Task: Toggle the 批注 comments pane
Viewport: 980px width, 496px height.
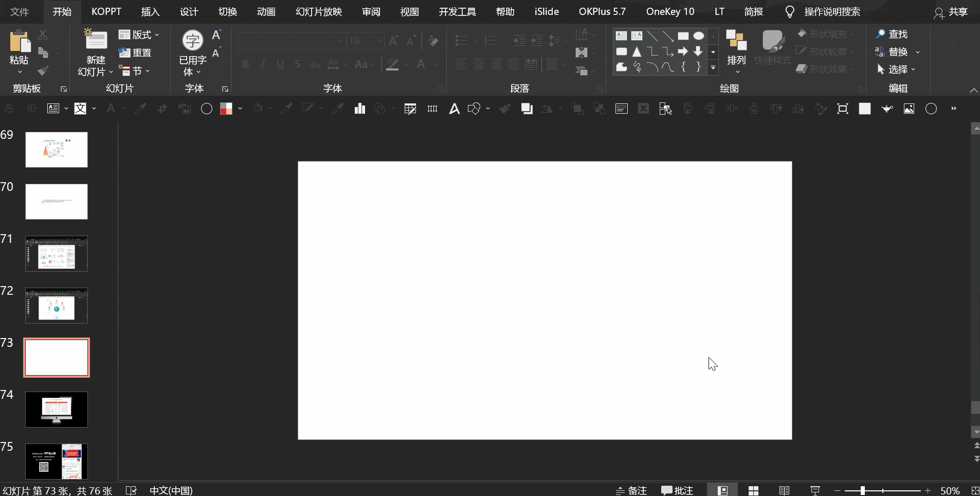Action: click(x=677, y=490)
